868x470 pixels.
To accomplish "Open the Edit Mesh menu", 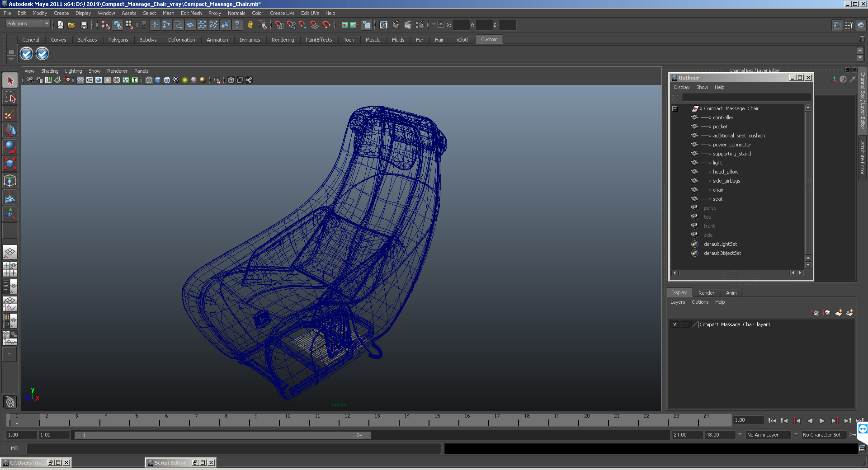I will click(191, 13).
